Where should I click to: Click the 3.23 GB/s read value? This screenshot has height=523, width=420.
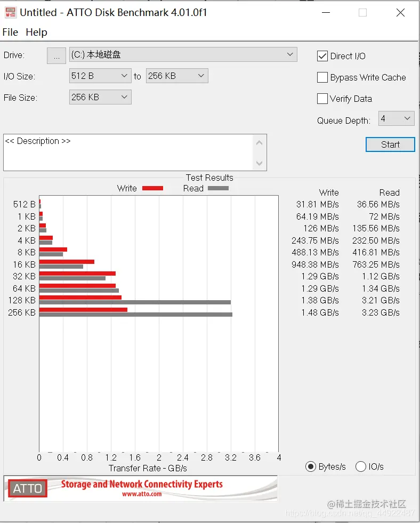381,312
